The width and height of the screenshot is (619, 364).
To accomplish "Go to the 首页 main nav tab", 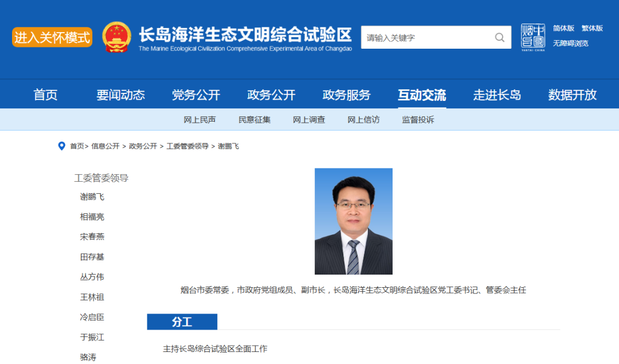I will [x=45, y=95].
